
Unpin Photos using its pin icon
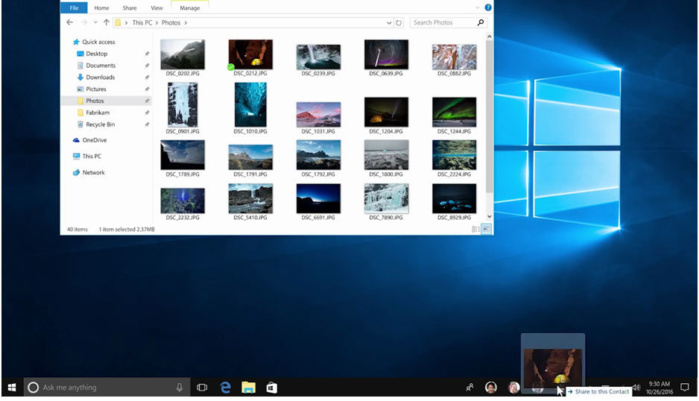pyautogui.click(x=147, y=101)
